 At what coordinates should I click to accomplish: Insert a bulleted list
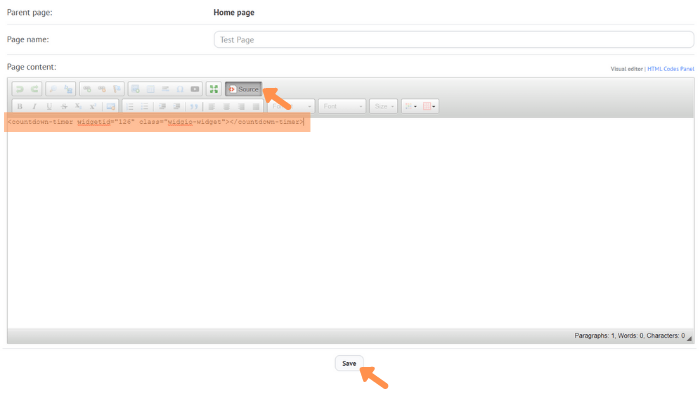point(144,106)
